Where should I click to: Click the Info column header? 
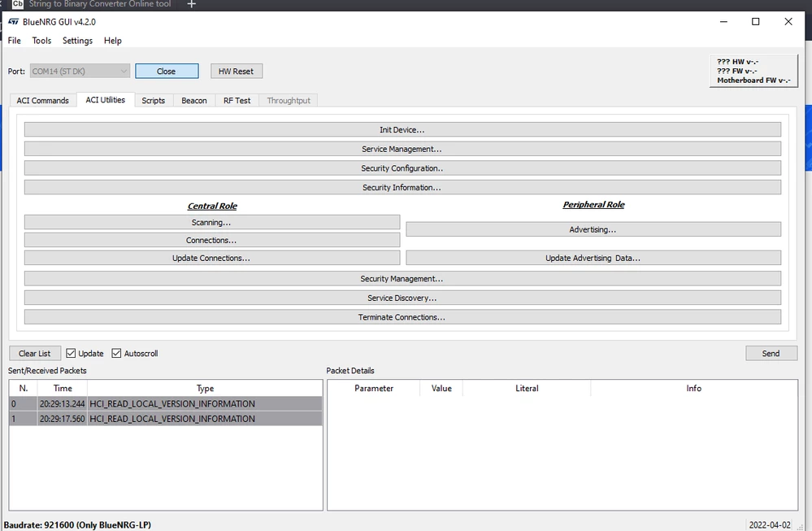point(694,388)
